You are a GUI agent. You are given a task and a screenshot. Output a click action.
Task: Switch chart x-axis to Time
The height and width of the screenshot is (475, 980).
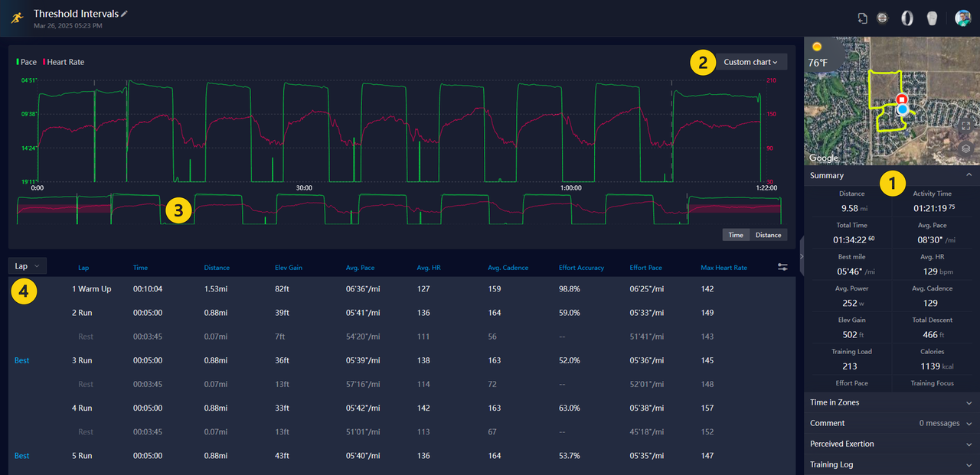[735, 235]
